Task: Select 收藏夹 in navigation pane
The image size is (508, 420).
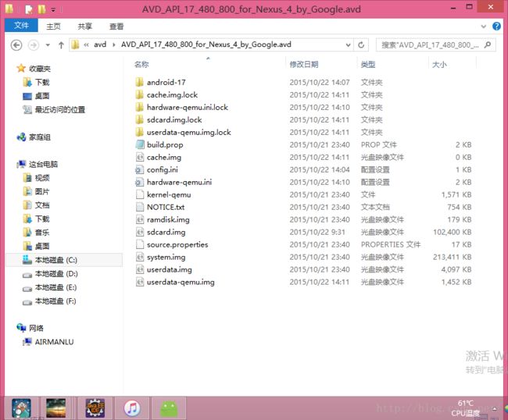Action: coord(40,68)
